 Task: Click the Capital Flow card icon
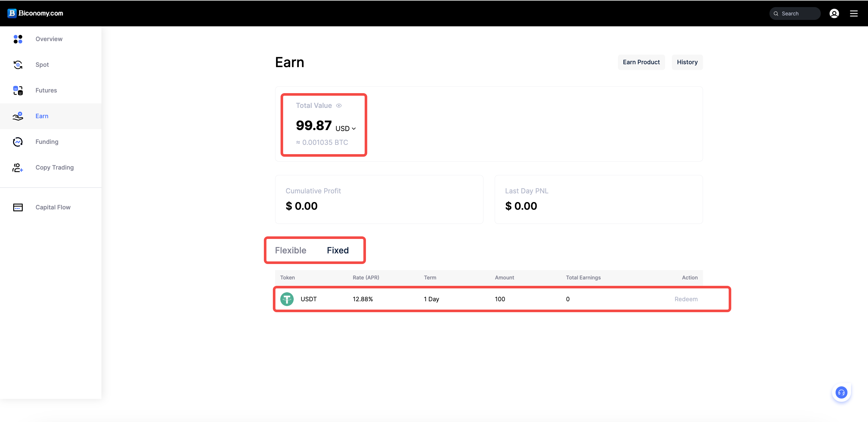[18, 207]
